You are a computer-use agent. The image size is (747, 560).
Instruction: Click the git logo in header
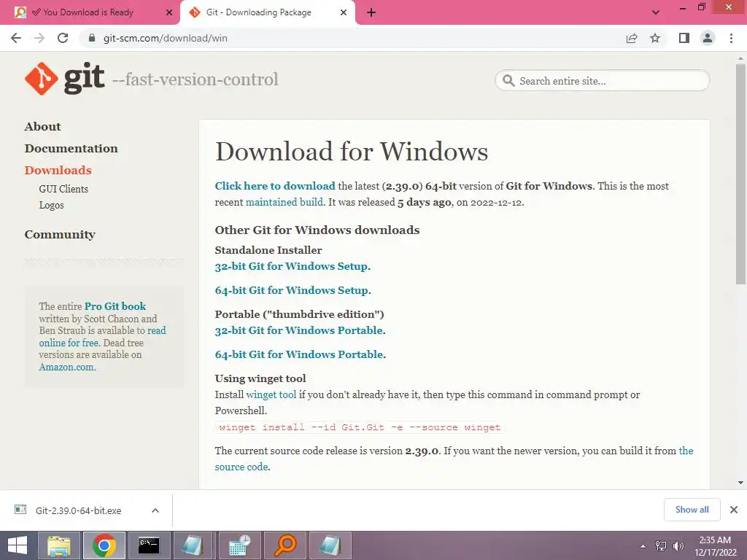65,79
